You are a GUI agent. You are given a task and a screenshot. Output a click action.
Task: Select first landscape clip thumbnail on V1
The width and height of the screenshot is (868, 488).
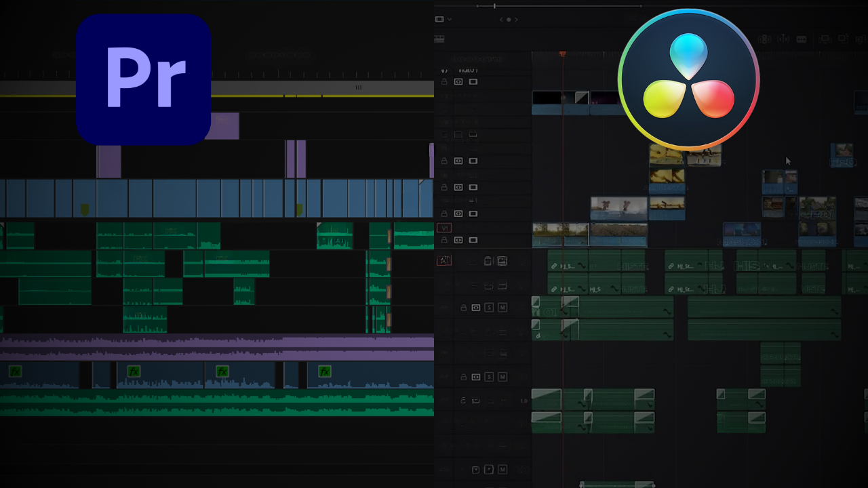click(x=560, y=235)
